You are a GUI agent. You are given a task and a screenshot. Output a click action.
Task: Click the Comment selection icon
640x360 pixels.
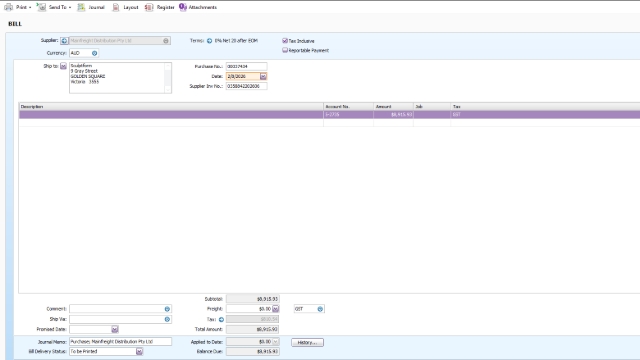coord(167,309)
